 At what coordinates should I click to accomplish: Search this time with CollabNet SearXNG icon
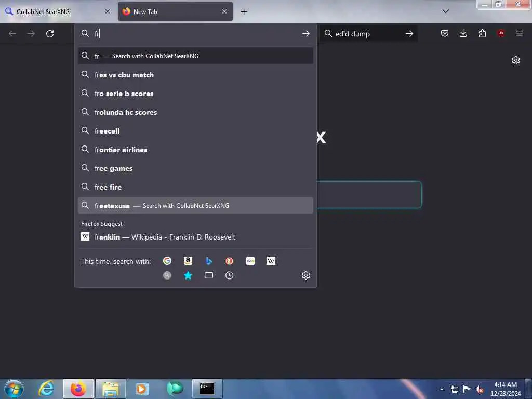click(x=167, y=275)
